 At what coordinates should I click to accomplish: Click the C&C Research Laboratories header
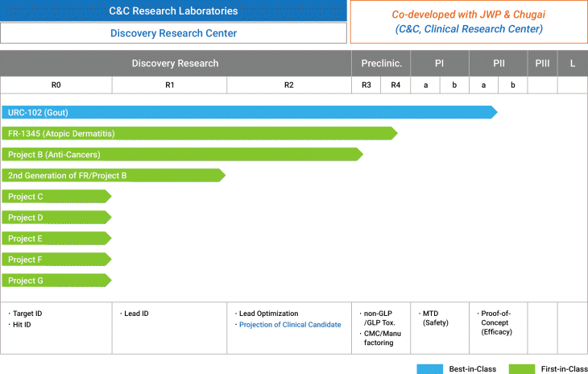pos(173,10)
